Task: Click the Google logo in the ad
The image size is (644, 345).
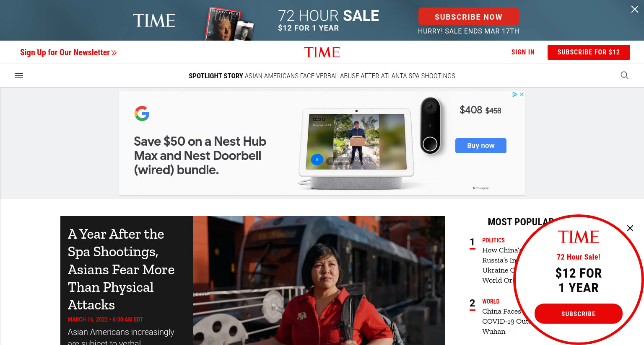Action: (x=142, y=113)
